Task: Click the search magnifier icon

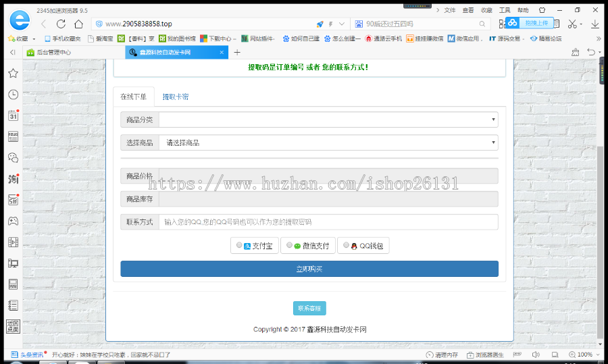Action: tap(482, 24)
